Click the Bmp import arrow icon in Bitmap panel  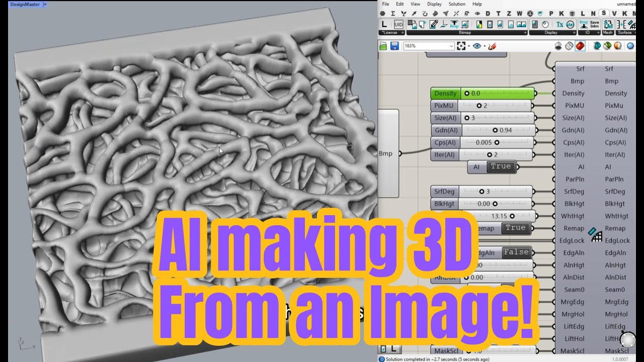point(454,24)
